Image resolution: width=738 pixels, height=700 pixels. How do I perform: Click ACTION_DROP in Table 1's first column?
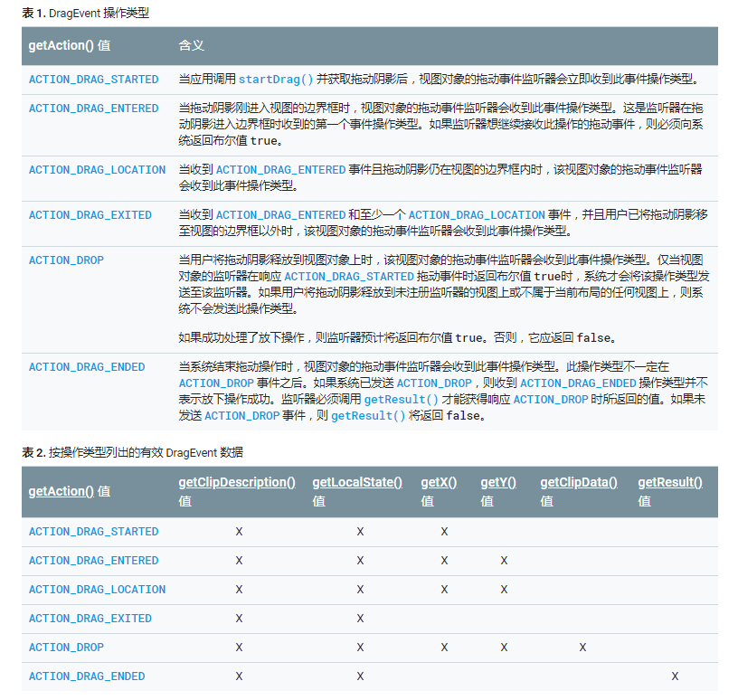click(x=66, y=260)
